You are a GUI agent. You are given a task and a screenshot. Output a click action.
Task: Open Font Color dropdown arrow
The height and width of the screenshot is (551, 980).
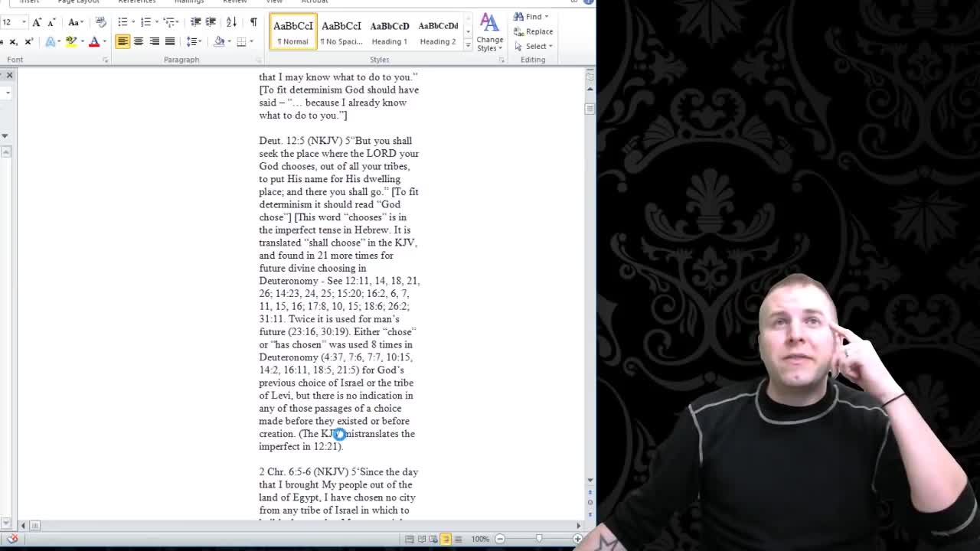pos(104,41)
